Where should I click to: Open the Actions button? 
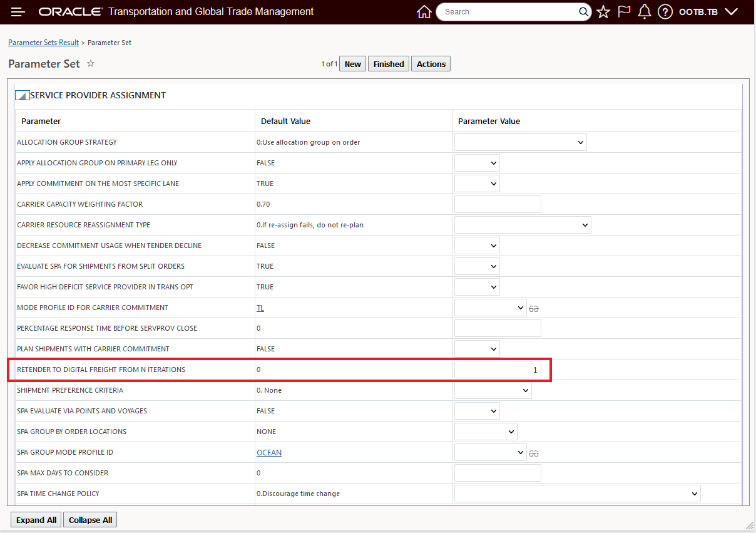431,64
